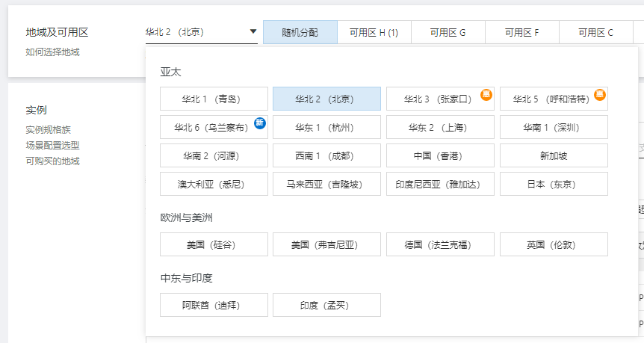Pick 阿联酋（迪拜）region
Image resolution: width=644 pixels, height=343 pixels.
pos(214,305)
